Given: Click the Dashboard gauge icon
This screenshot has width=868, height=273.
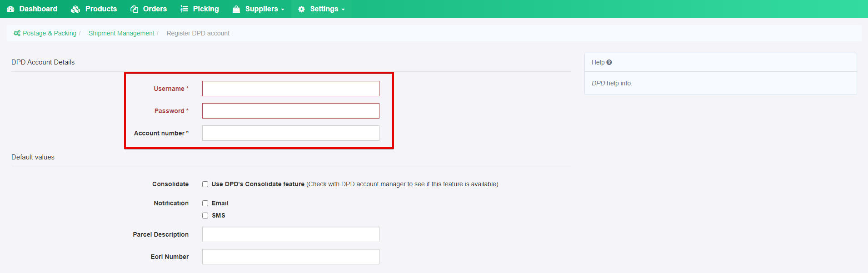Looking at the screenshot, I should tap(10, 9).
